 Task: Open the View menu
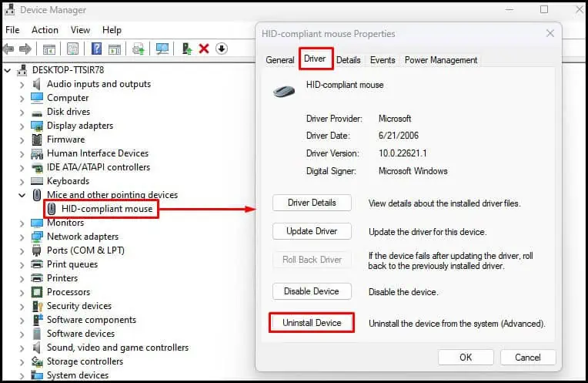point(80,30)
